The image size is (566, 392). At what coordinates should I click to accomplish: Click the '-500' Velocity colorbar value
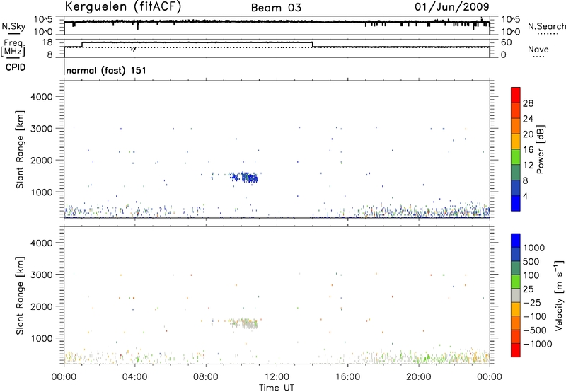[x=535, y=330]
